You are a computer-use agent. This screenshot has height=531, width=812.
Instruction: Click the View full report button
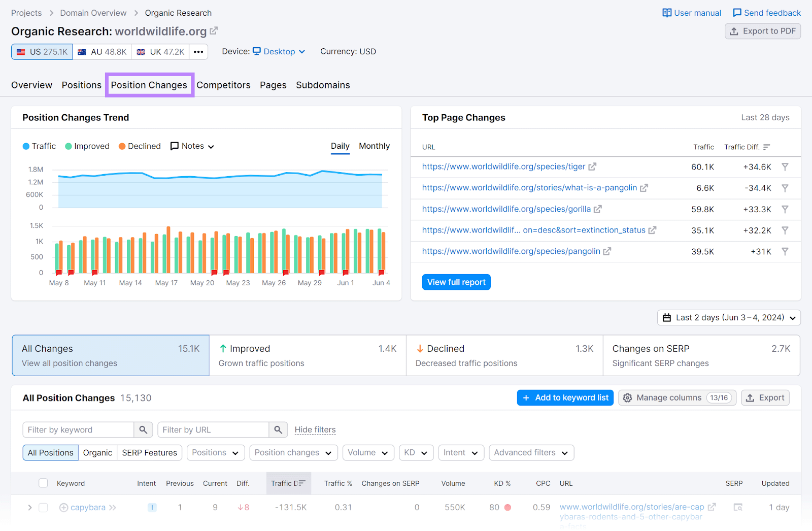456,282
